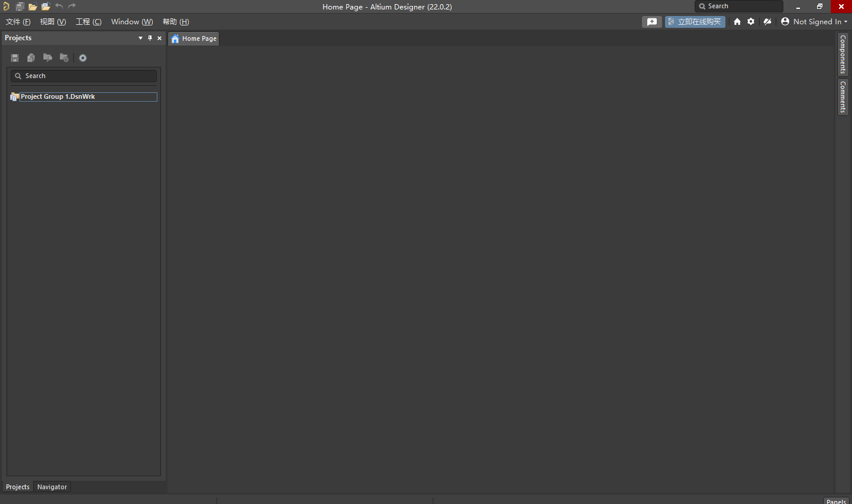Switch to the Navigator tab

click(x=52, y=486)
